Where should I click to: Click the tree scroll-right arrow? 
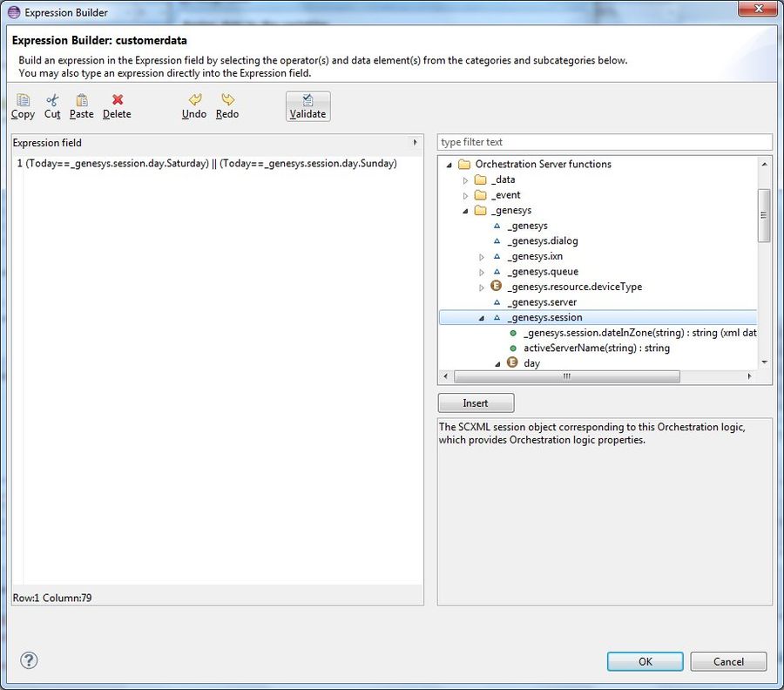[x=749, y=376]
